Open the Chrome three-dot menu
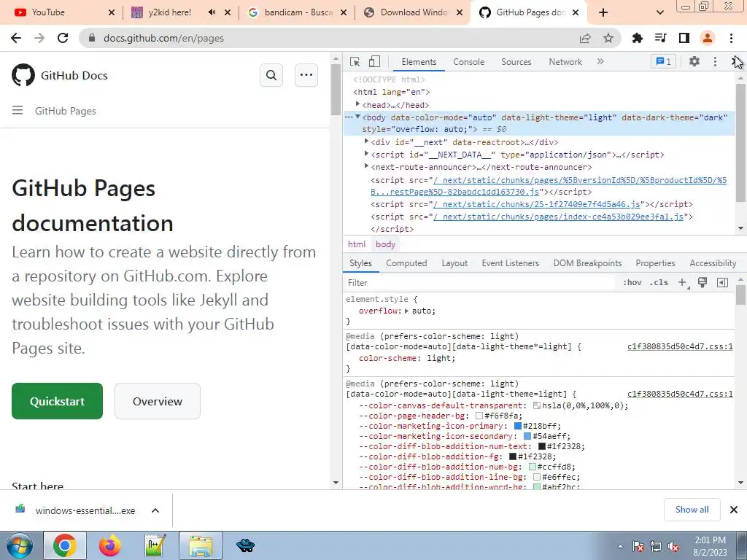Image resolution: width=747 pixels, height=560 pixels. pyautogui.click(x=731, y=38)
